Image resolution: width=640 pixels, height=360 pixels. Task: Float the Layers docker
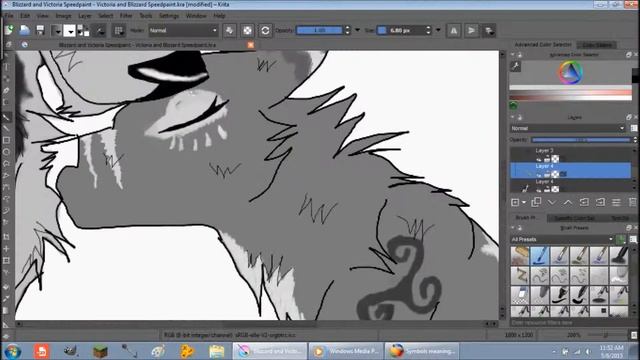point(629,118)
